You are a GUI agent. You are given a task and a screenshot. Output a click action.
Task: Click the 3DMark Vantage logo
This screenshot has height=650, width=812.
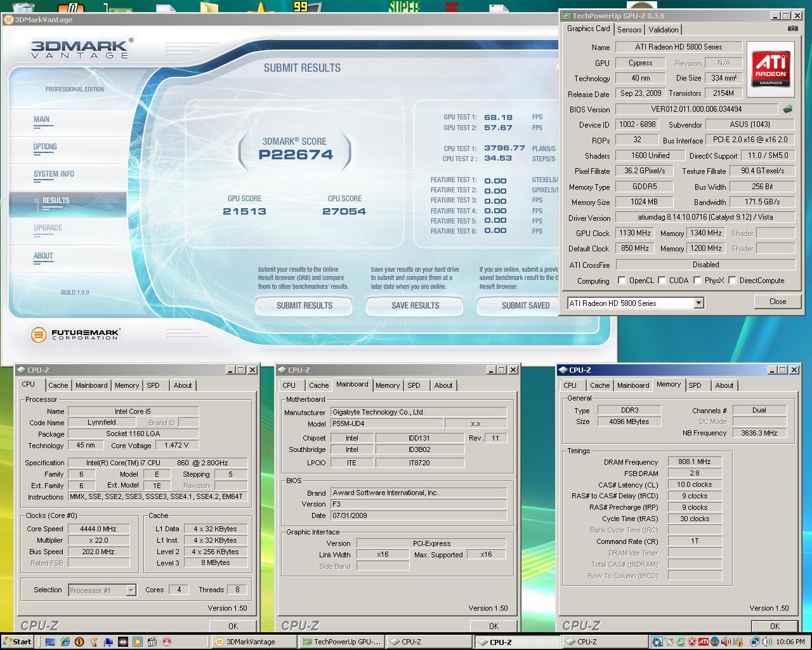82,48
